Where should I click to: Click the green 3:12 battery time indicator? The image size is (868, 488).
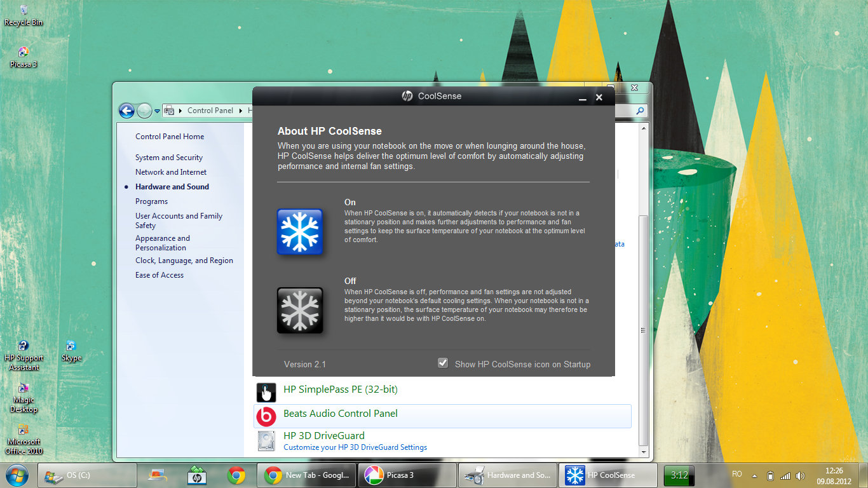point(679,475)
